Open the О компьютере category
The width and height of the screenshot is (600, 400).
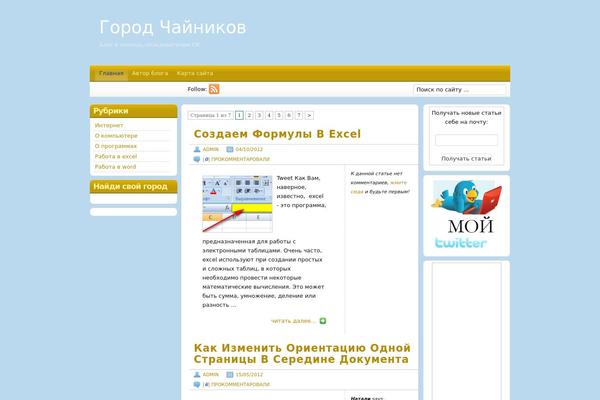pos(116,136)
